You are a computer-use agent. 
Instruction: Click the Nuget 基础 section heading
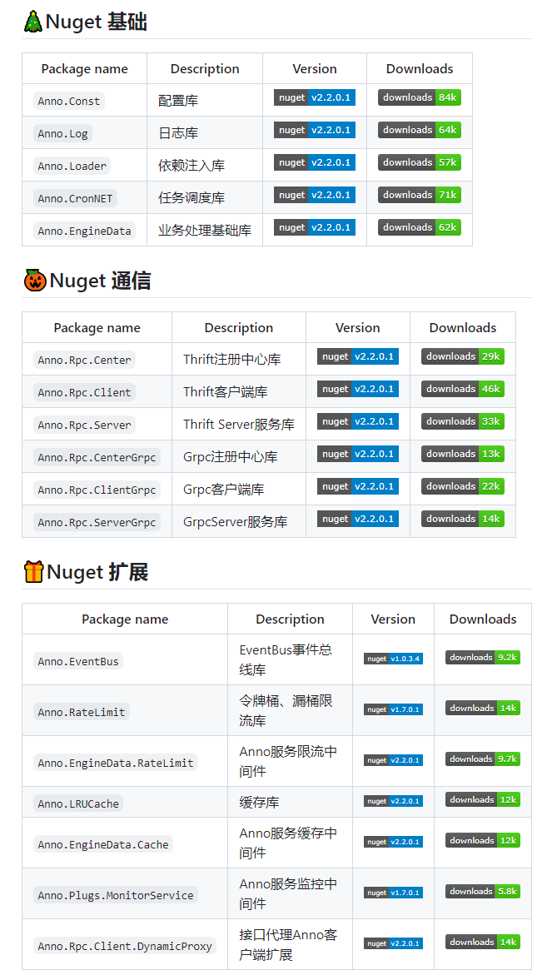[96, 22]
